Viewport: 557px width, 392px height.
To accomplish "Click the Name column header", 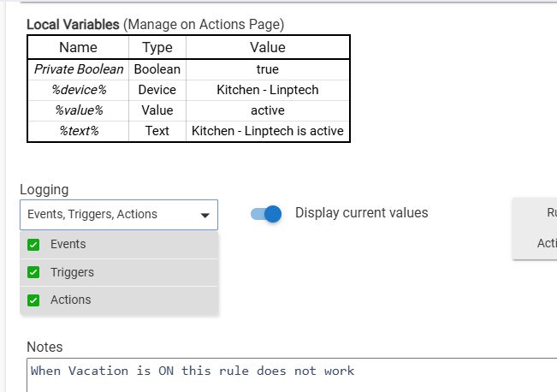I will [79, 47].
